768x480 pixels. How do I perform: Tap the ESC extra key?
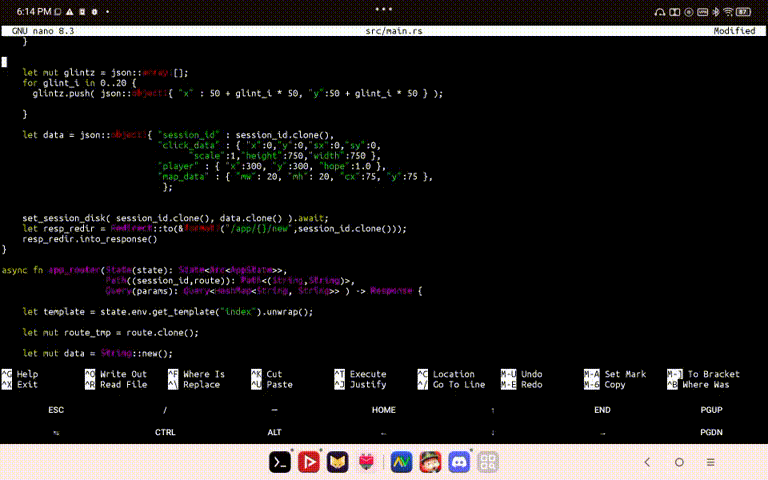click(x=56, y=410)
